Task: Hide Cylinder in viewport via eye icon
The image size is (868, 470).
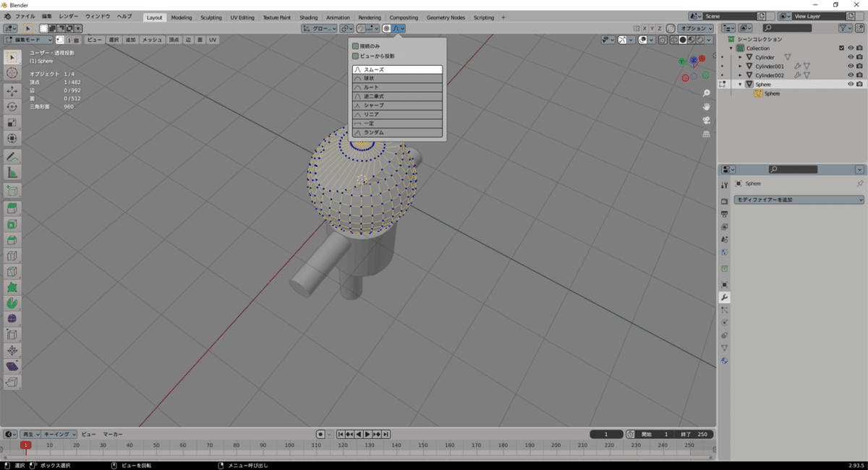Action: 851,57
